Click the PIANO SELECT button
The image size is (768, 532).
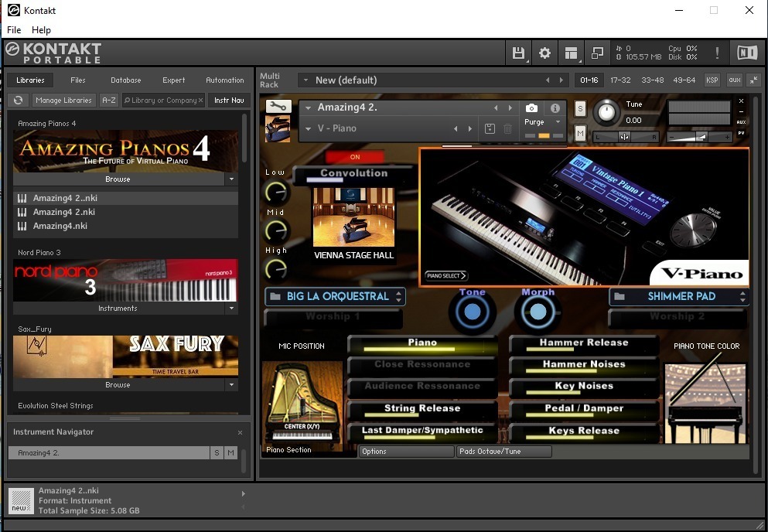tap(445, 276)
